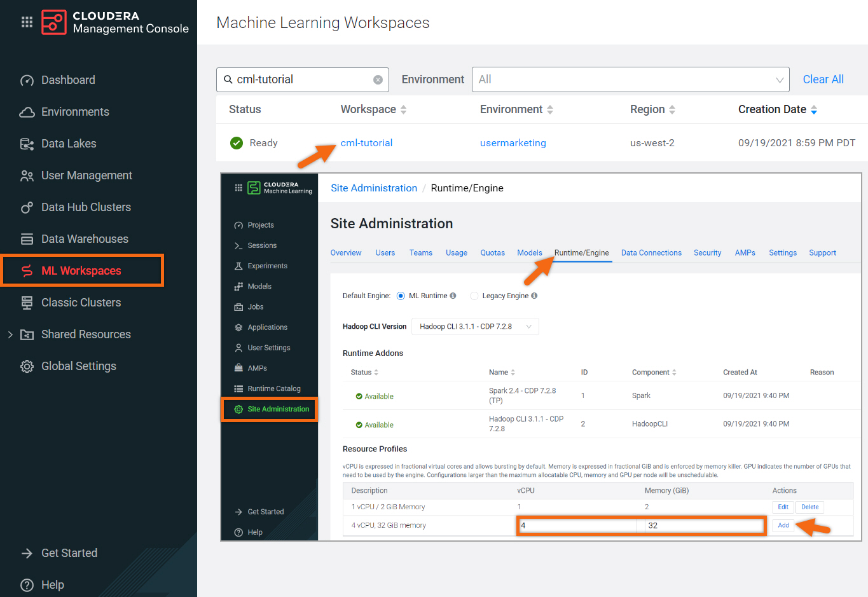Open User Settings in the ML sidebar

click(x=269, y=348)
